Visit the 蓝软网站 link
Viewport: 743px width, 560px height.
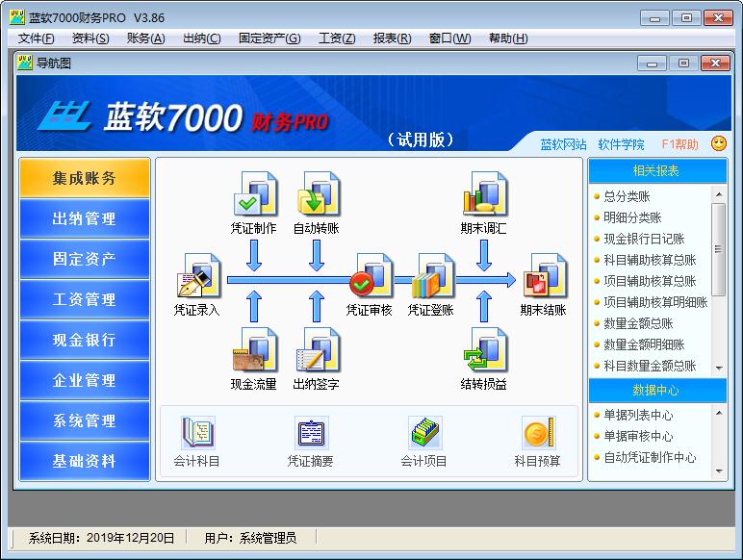pyautogui.click(x=563, y=144)
